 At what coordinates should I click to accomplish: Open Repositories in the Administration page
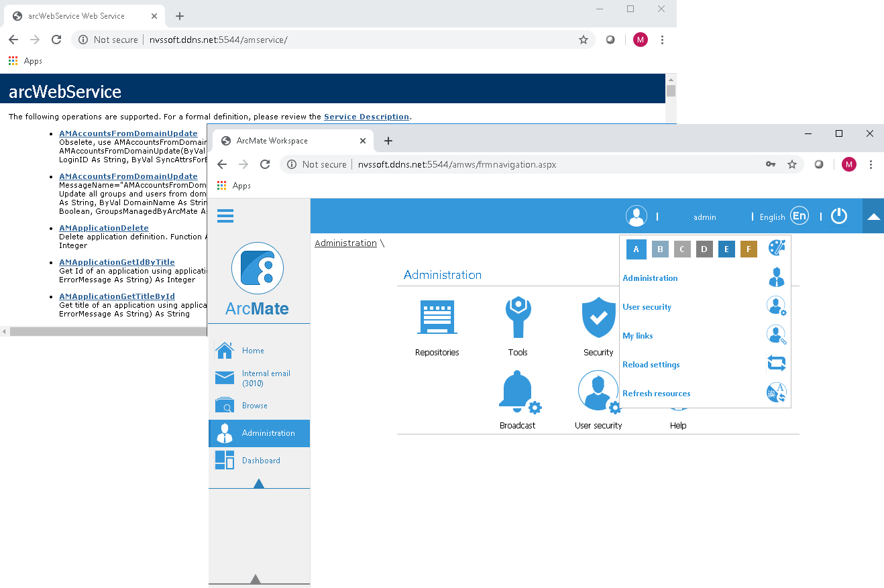(437, 316)
